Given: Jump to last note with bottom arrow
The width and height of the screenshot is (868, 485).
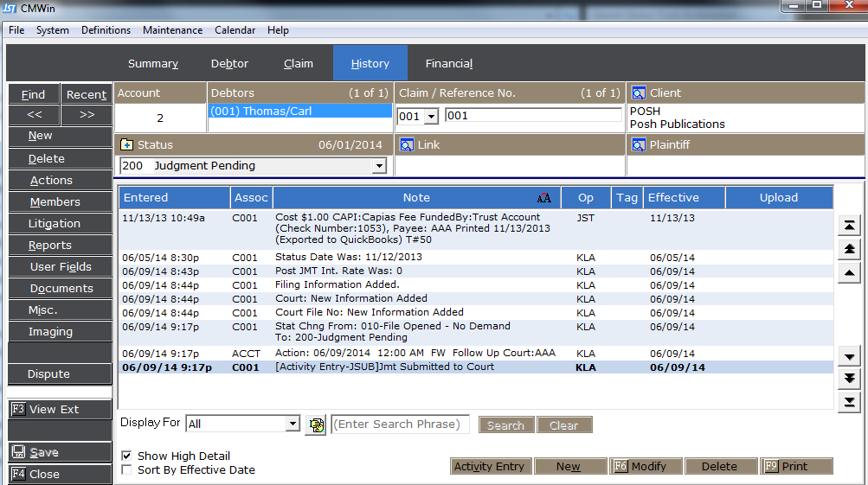Looking at the screenshot, I should [x=850, y=402].
